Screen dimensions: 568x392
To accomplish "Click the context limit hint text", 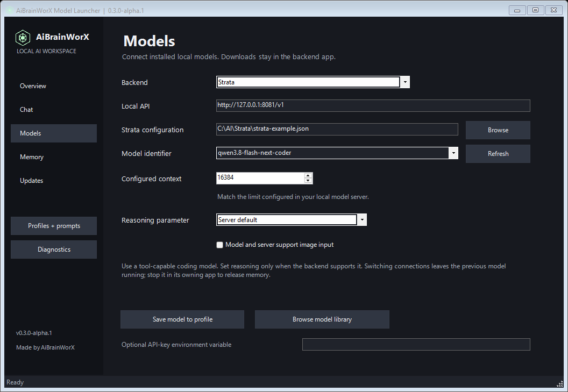I will pos(293,197).
